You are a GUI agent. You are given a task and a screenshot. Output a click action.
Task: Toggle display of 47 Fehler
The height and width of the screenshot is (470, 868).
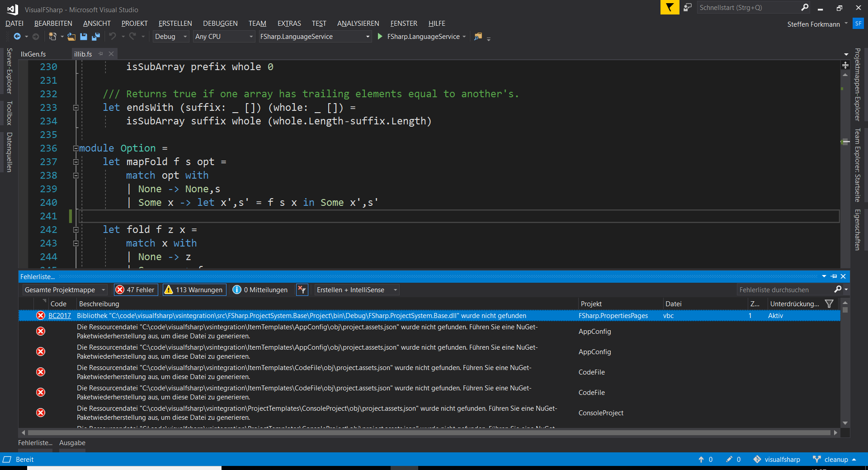pyautogui.click(x=135, y=290)
